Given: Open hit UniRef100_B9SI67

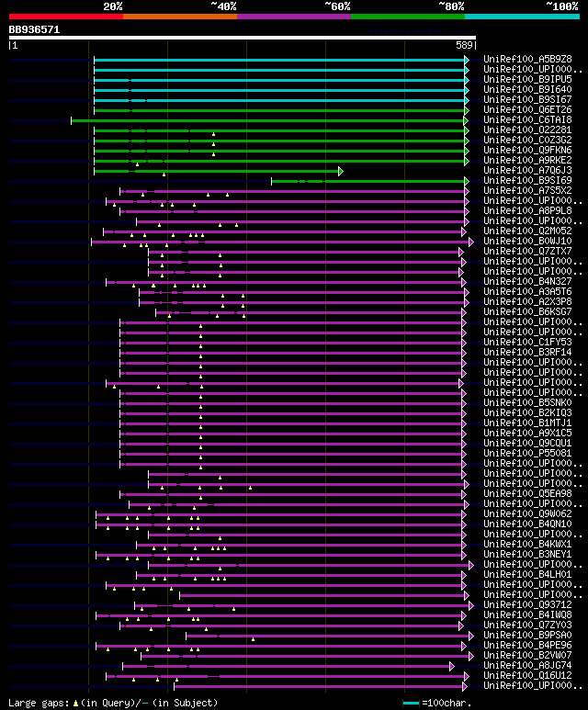Looking at the screenshot, I should point(527,99).
